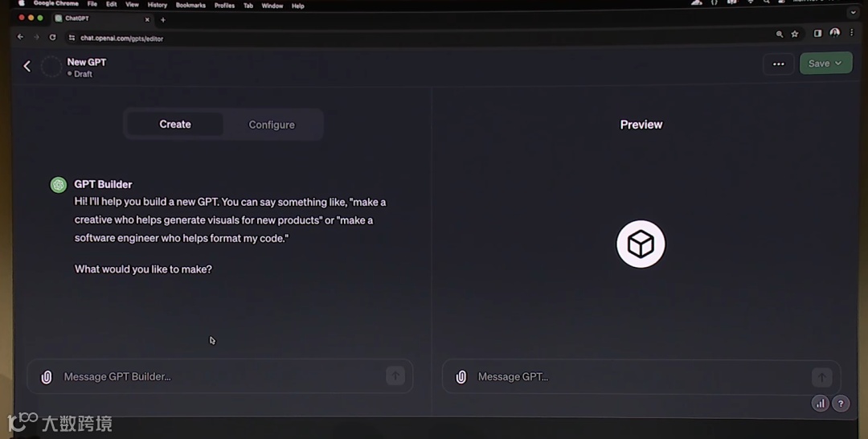Switch to the Create tab
868x439 pixels.
click(175, 125)
